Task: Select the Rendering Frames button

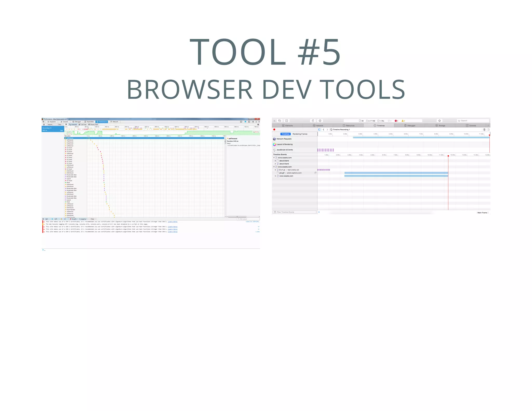Action: [300, 134]
